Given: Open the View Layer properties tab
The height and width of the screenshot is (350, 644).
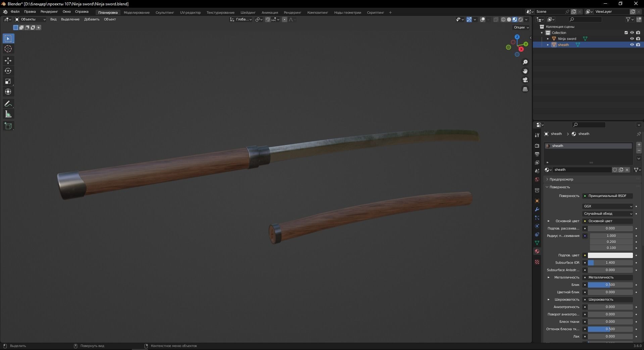Looking at the screenshot, I should pos(537,162).
